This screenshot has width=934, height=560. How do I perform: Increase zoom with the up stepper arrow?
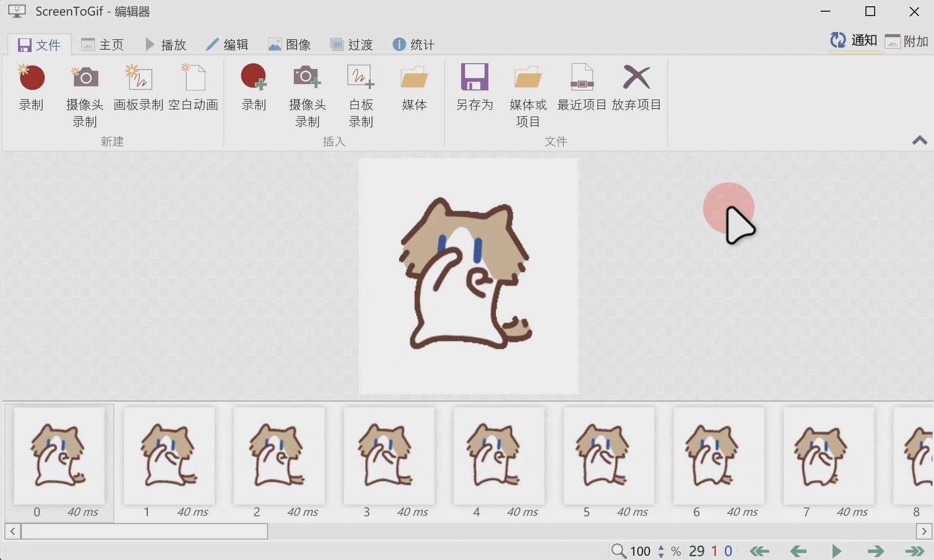click(x=661, y=547)
